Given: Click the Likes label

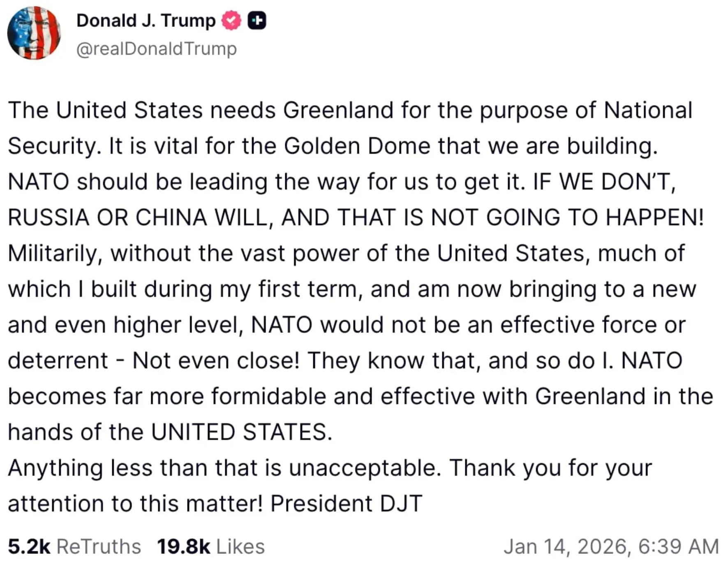Looking at the screenshot, I should tap(240, 546).
